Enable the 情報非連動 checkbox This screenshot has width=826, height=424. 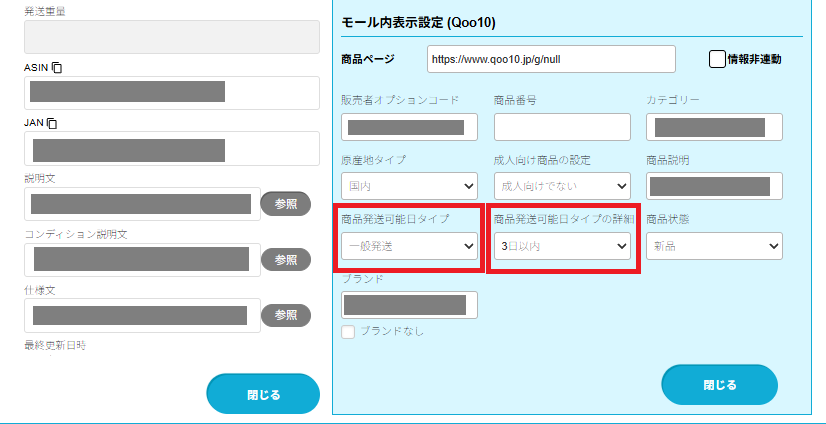point(717,59)
